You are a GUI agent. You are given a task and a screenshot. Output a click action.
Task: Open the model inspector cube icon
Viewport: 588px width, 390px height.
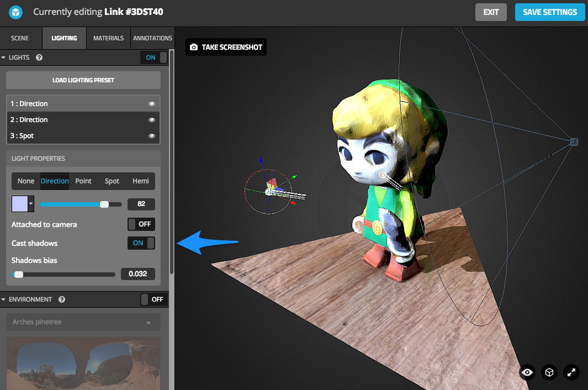tap(549, 372)
